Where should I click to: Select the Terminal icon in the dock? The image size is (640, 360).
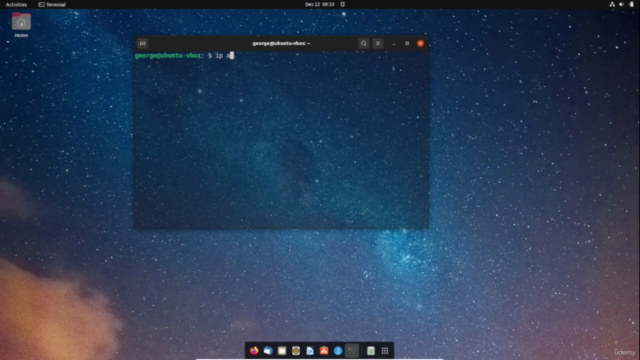pyautogui.click(x=352, y=351)
